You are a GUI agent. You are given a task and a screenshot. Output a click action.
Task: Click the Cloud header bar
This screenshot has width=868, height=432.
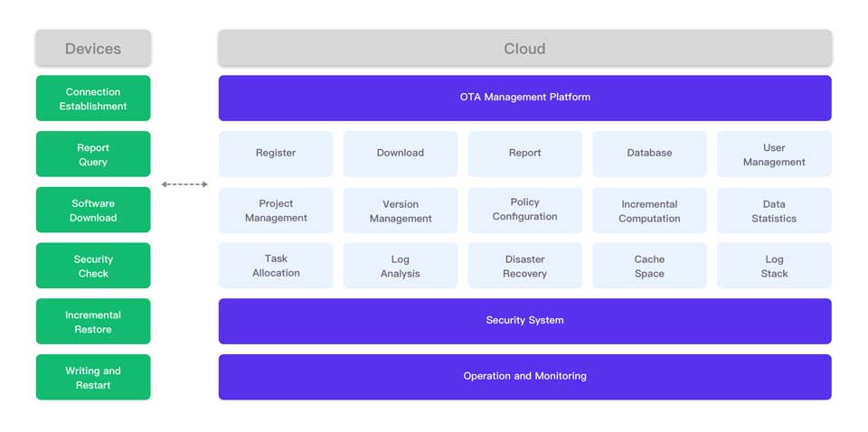pos(524,49)
